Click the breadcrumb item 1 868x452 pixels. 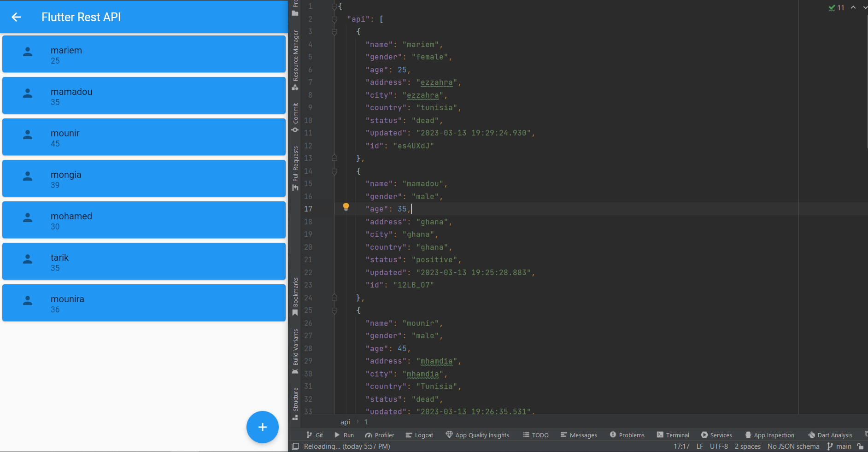366,422
